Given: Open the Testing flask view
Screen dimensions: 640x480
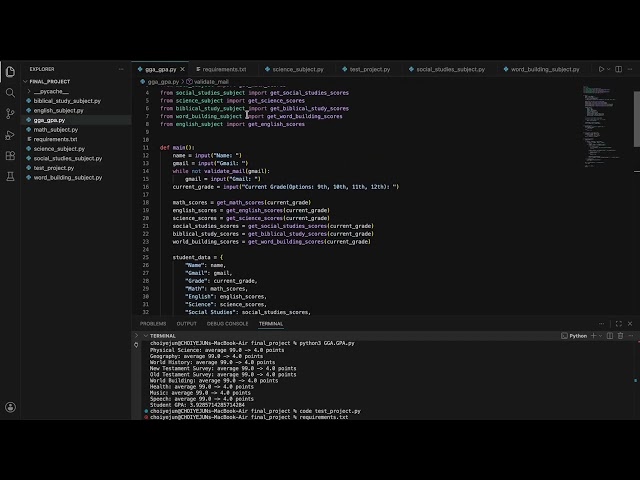Looking at the screenshot, I should tap(10, 177).
